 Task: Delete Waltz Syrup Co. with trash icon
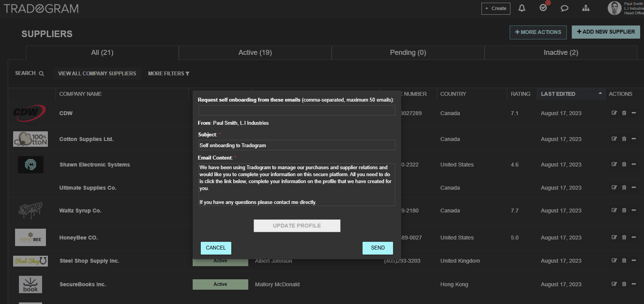pos(624,210)
